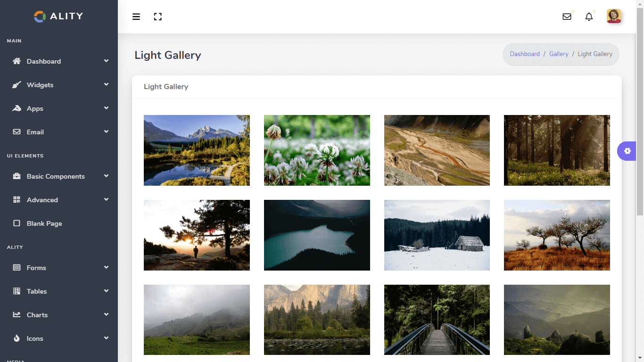Screen dimensions: 644x362
Task: Click the Gallery breadcrumb link
Action: click(559, 54)
